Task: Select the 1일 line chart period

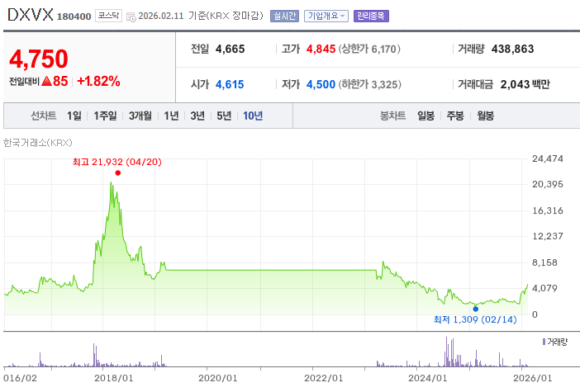Action: tap(74, 116)
